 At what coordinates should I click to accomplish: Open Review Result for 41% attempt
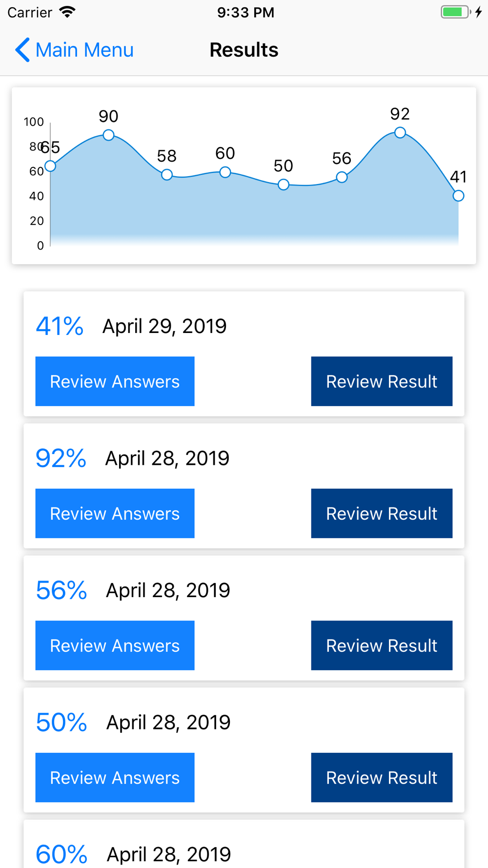pos(382,381)
